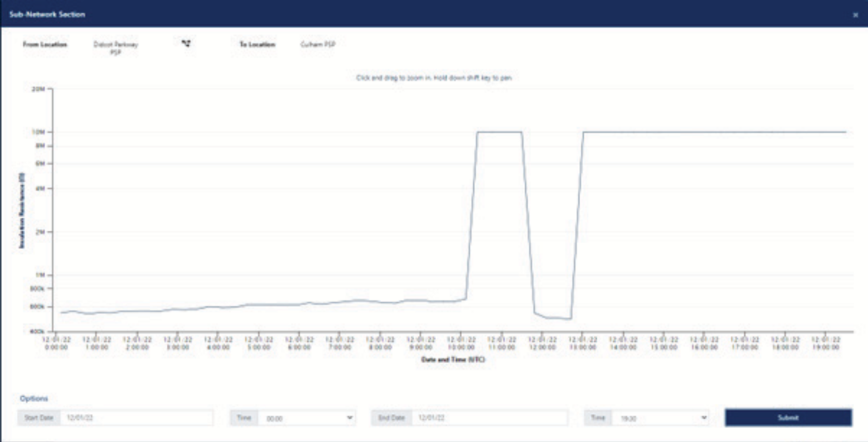Open the start Time dropdown showing 00:00
The image size is (868, 442).
click(307, 418)
